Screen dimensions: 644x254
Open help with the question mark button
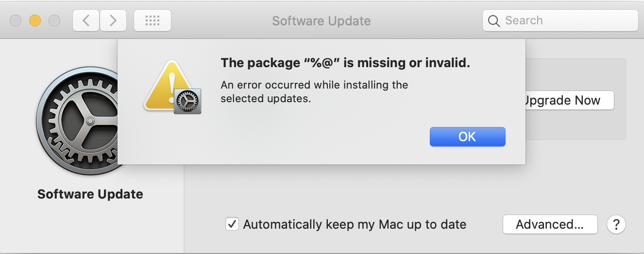616,224
